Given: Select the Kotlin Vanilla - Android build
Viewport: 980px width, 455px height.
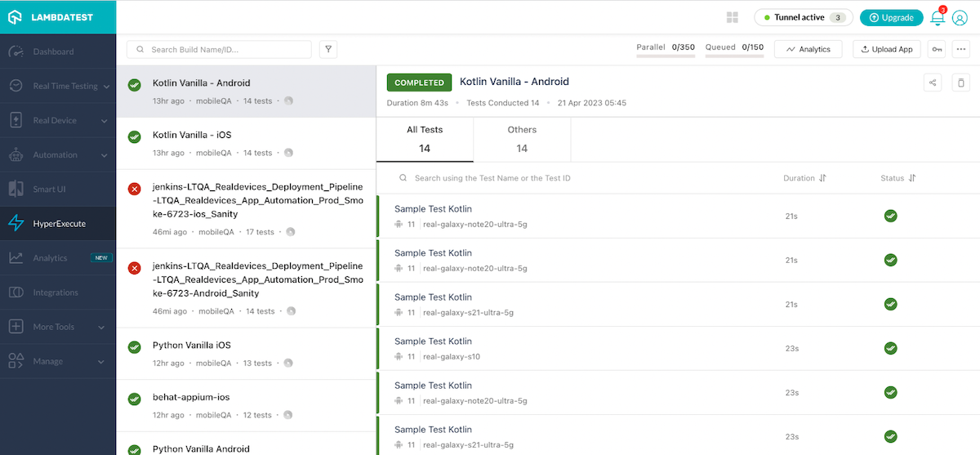Looking at the screenshot, I should click(x=246, y=91).
